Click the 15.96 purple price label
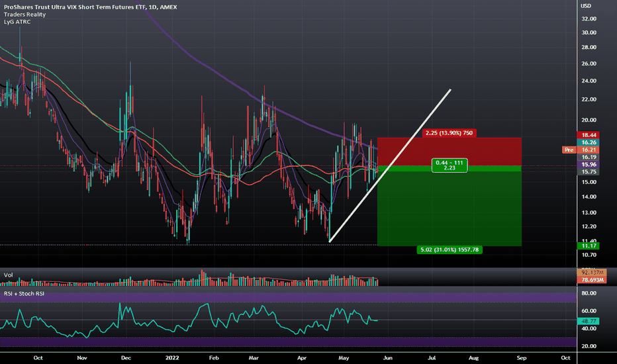Screen dimensions: 617x364 click(589, 165)
